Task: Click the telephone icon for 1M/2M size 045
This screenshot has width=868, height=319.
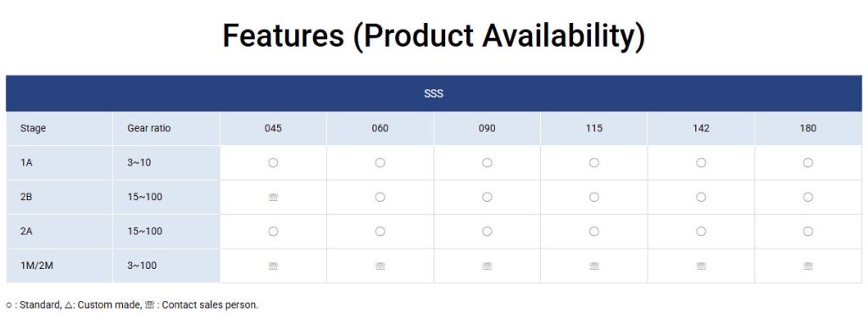Action: point(273,266)
